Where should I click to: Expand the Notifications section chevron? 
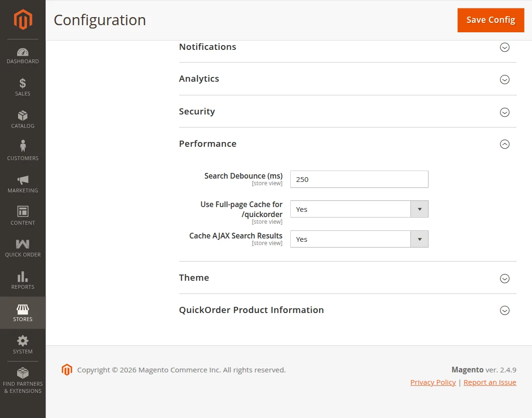504,47
